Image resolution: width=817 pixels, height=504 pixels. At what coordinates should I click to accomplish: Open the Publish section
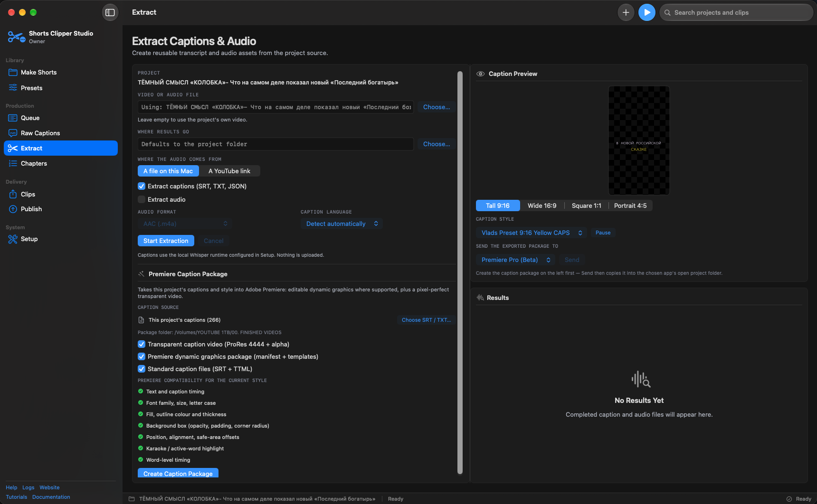pos(61,209)
